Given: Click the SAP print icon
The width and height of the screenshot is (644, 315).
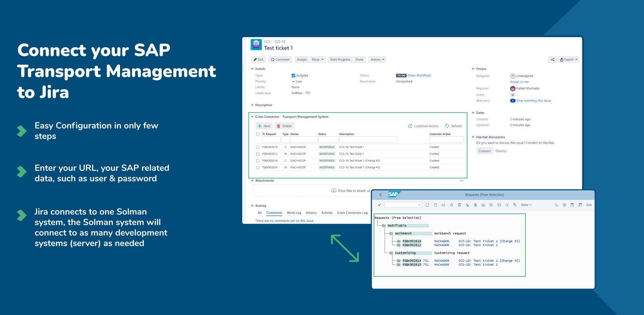Looking at the screenshot, I should coord(564,205).
